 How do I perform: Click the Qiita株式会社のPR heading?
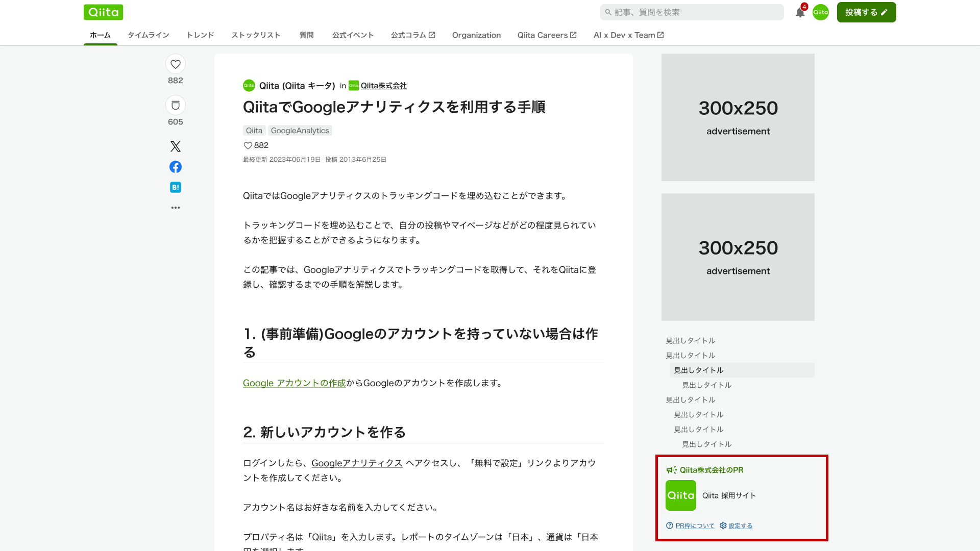tap(712, 470)
